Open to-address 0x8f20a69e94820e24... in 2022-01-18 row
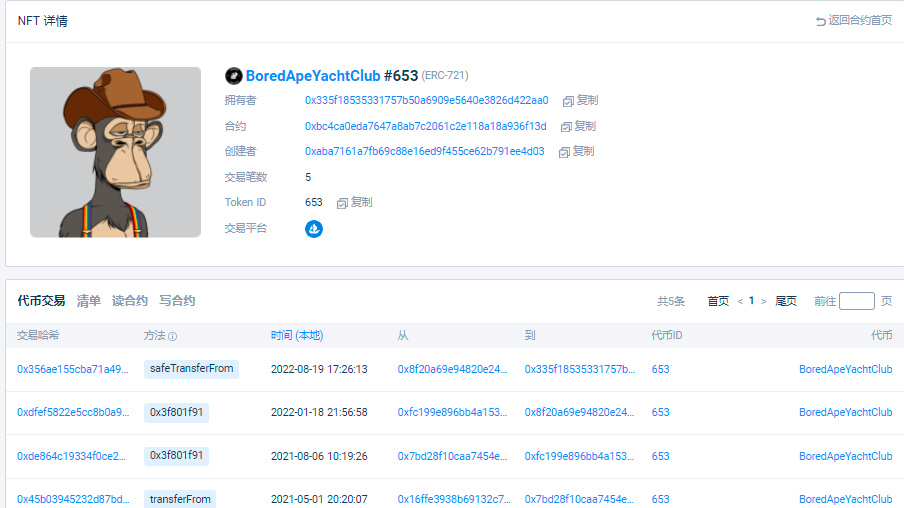The width and height of the screenshot is (904, 508). coord(579,412)
